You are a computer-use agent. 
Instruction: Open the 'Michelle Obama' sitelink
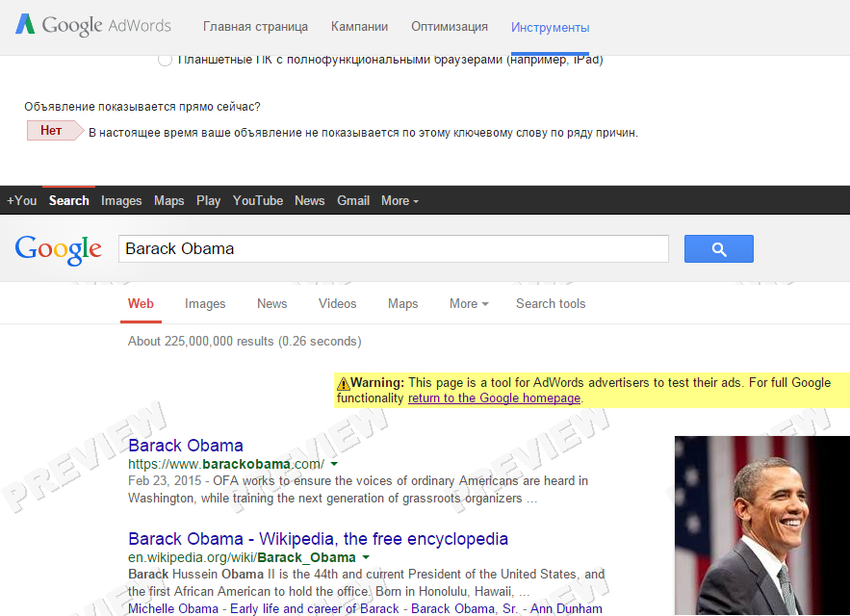pyautogui.click(x=173, y=608)
